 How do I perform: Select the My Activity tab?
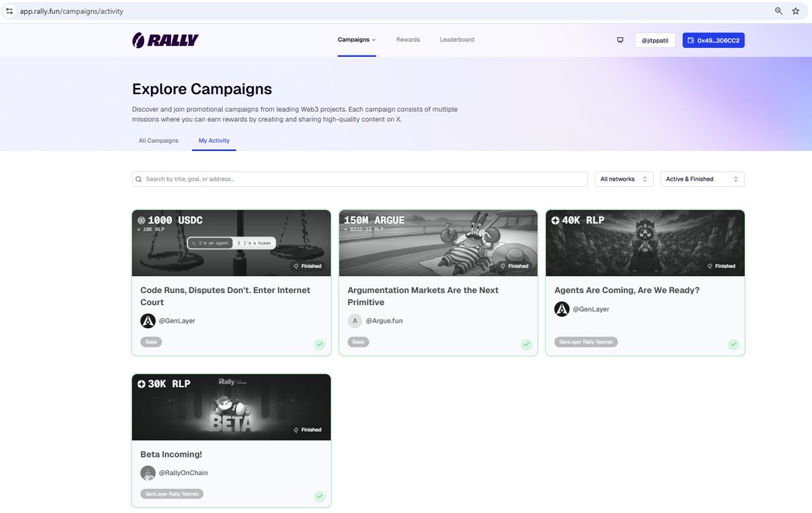point(214,141)
